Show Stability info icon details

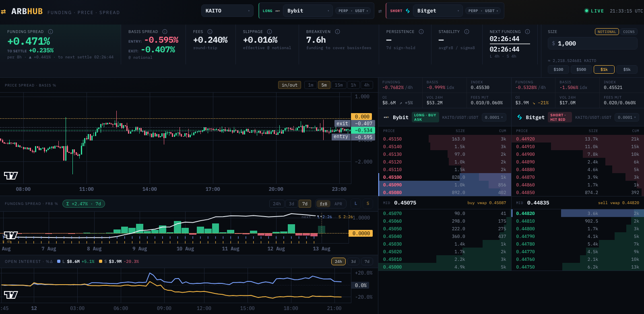point(467,31)
